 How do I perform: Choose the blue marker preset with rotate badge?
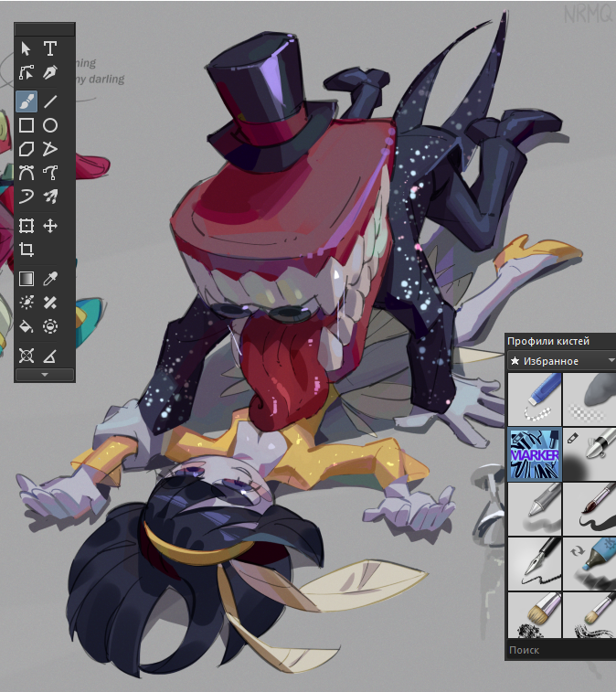[x=589, y=564]
